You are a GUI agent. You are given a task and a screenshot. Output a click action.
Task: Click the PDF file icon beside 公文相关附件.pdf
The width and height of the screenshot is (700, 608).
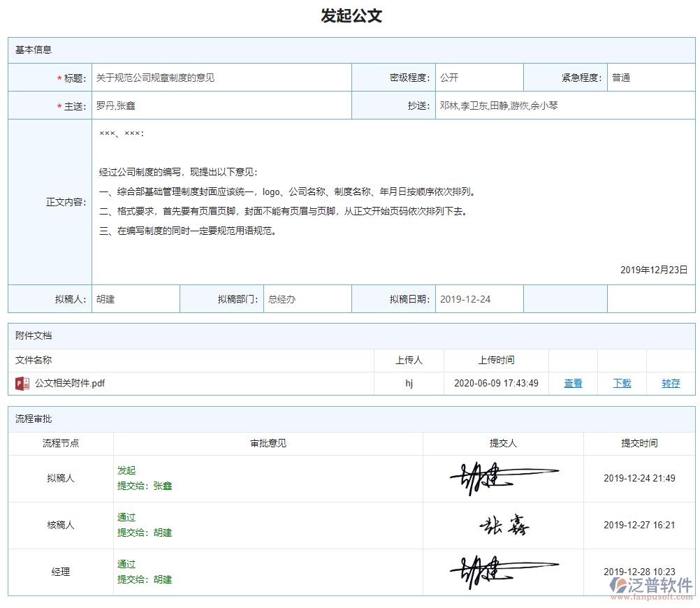click(x=21, y=383)
